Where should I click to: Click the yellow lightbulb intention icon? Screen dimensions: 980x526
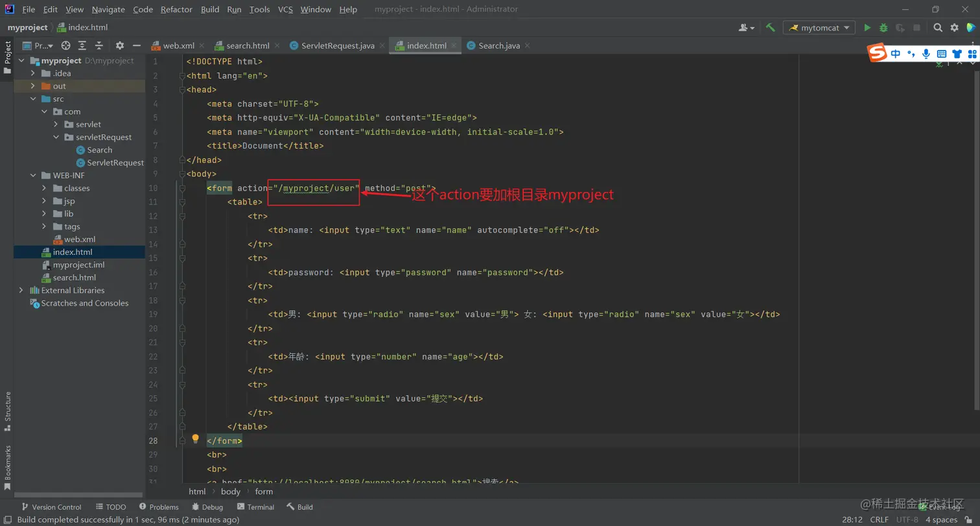[x=195, y=439]
